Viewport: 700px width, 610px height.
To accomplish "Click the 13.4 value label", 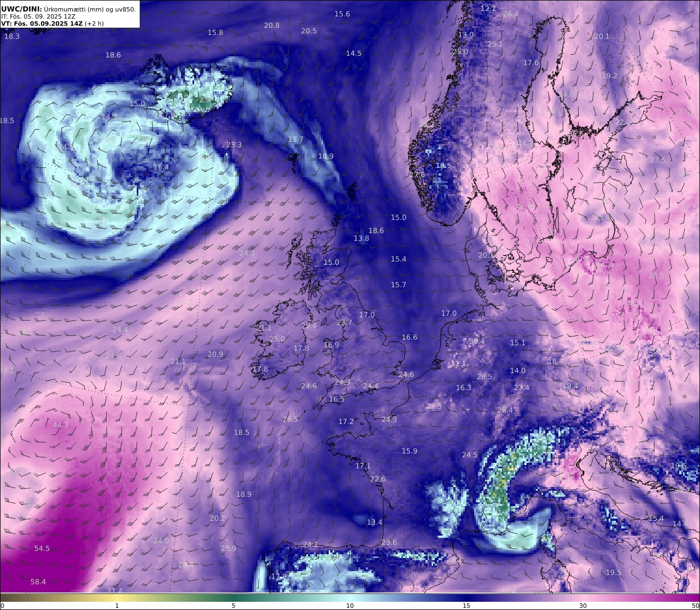I will 375,522.
